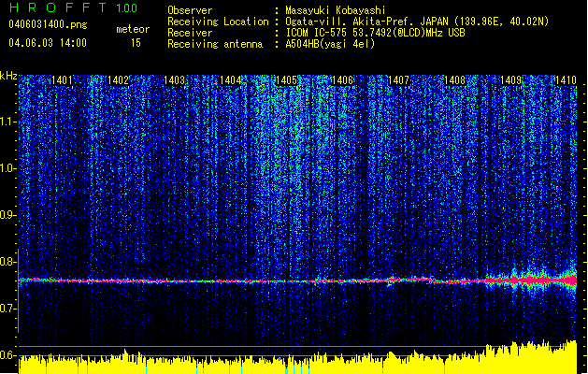Click the 1.1 kHz axis label
The image size is (588, 374).
(7, 122)
